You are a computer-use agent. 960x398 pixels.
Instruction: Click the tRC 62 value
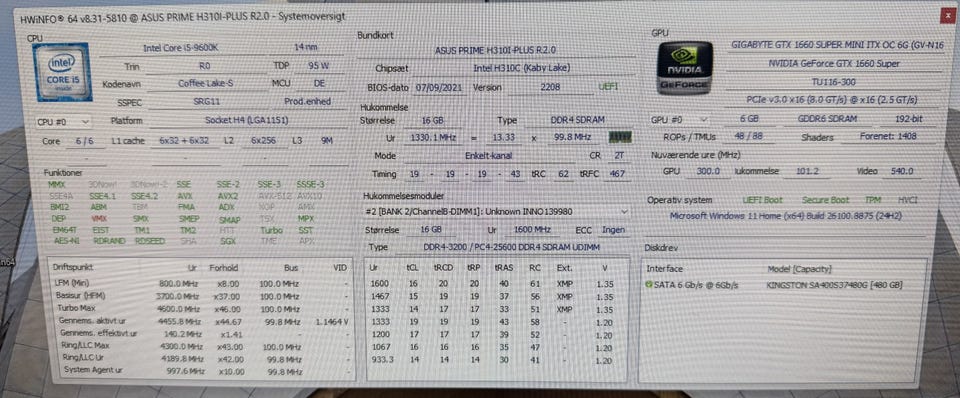pyautogui.click(x=563, y=174)
